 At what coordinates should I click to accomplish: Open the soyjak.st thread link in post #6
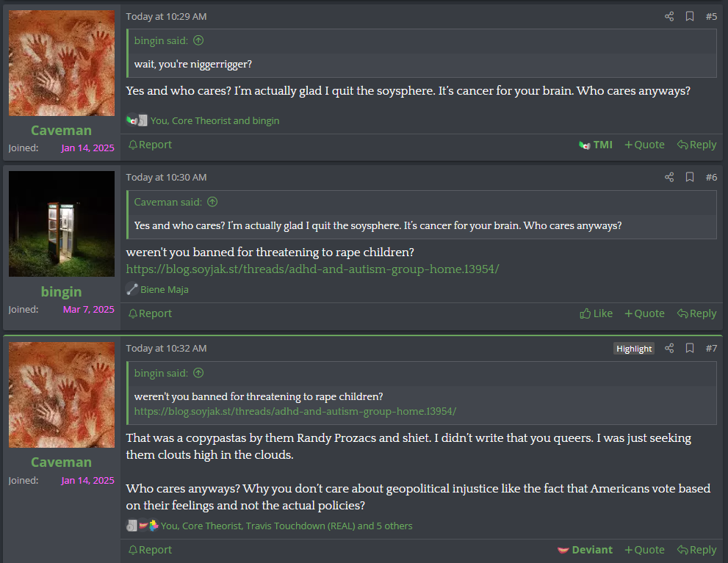[312, 269]
